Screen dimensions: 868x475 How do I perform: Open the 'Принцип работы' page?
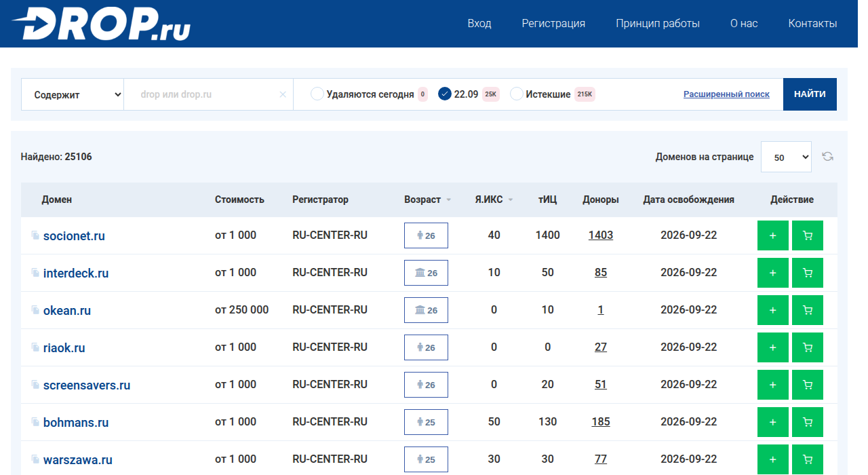click(658, 24)
